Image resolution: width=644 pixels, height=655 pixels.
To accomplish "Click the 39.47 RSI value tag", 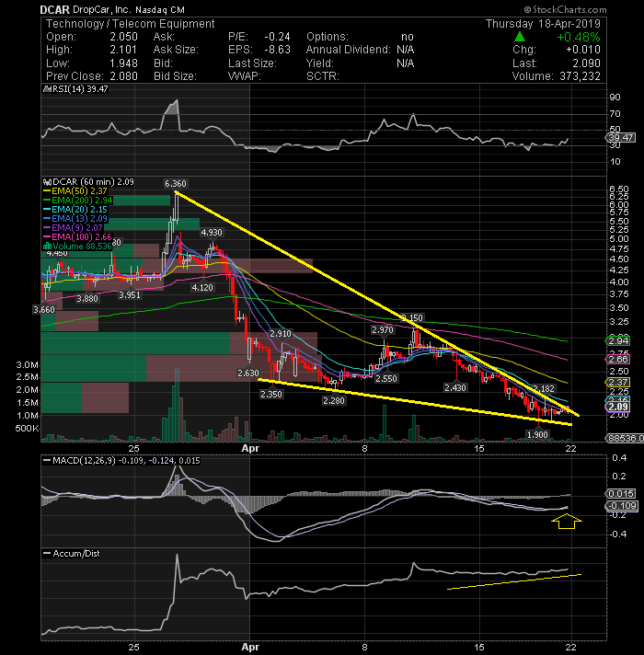I will [x=620, y=137].
